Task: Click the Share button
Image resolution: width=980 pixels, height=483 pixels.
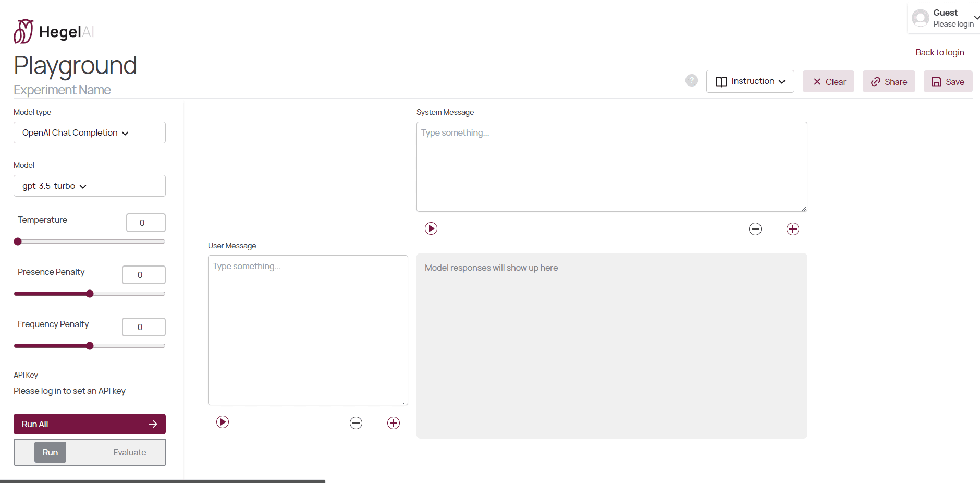Action: point(889,81)
